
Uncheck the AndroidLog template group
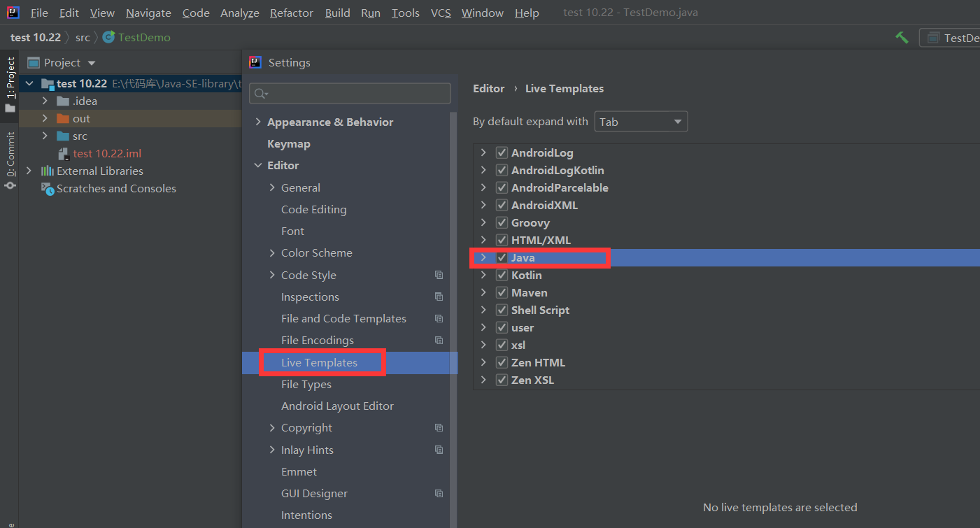[502, 152]
